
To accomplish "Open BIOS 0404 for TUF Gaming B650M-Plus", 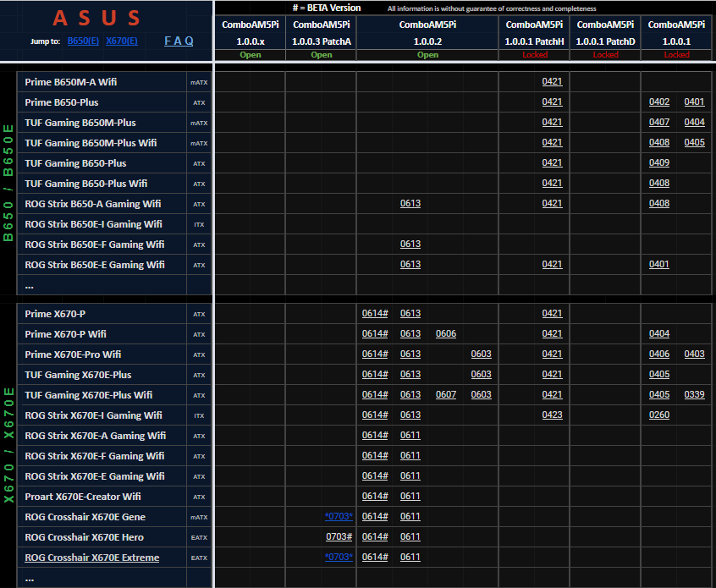I will [x=694, y=123].
